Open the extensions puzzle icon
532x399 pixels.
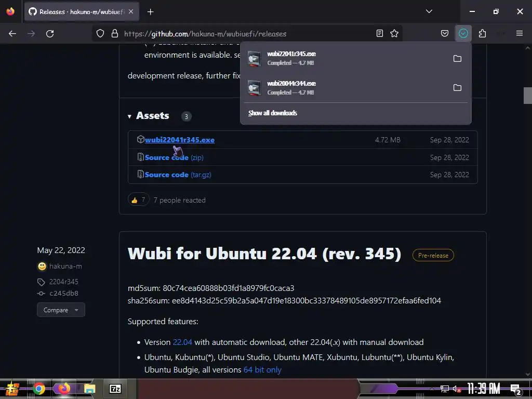(482, 34)
